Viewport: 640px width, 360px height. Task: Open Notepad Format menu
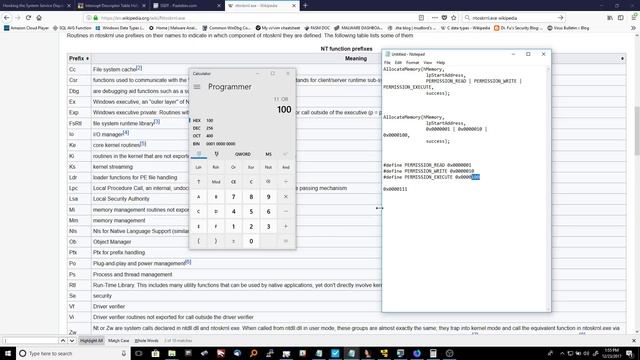coord(412,62)
